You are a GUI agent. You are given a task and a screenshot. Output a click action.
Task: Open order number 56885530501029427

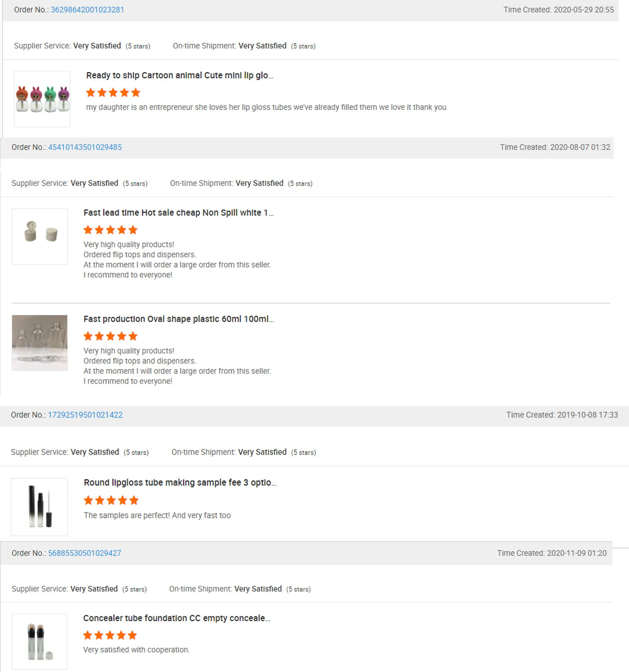tap(84, 553)
